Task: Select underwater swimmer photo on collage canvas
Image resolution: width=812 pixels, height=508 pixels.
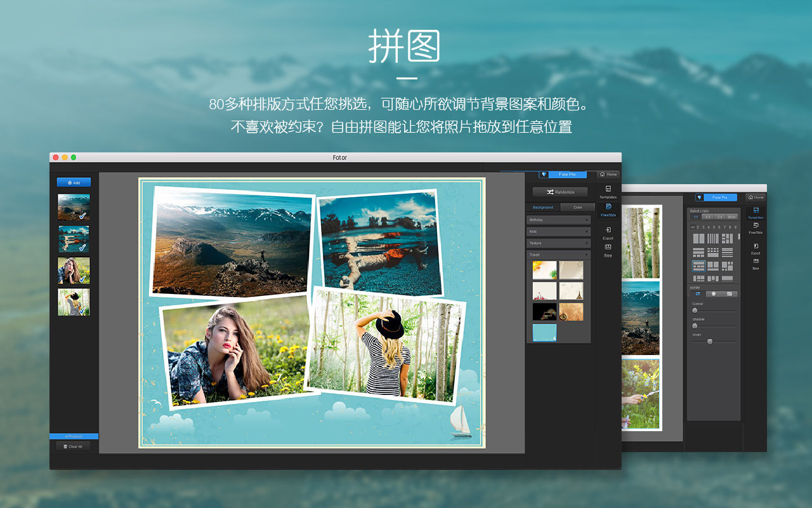Action: pos(381,243)
